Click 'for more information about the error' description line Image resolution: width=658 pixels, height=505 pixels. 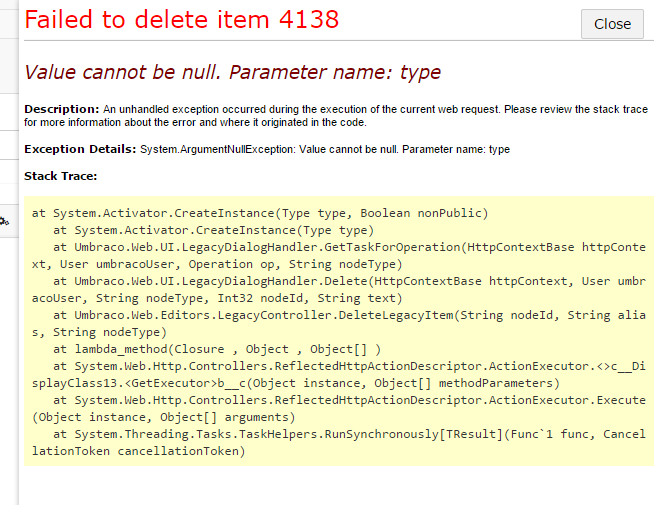pos(195,122)
